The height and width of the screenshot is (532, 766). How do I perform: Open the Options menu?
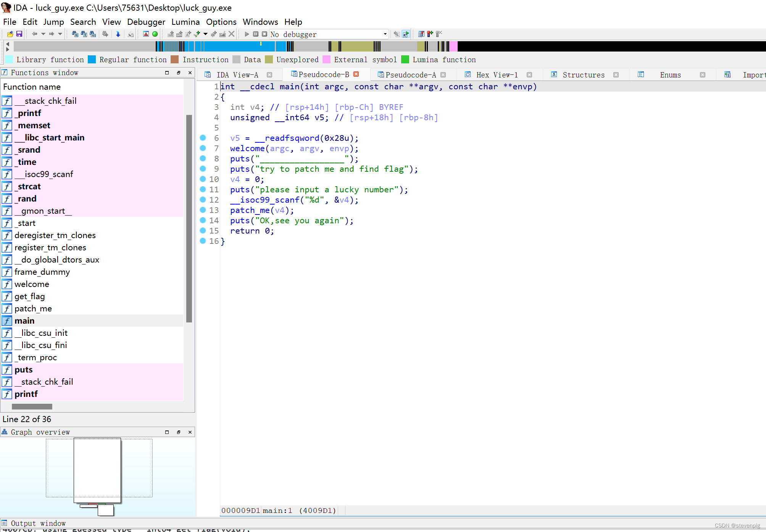221,22
